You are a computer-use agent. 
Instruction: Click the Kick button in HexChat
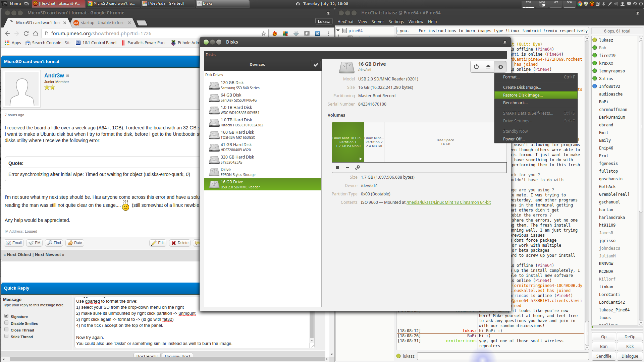point(630,347)
